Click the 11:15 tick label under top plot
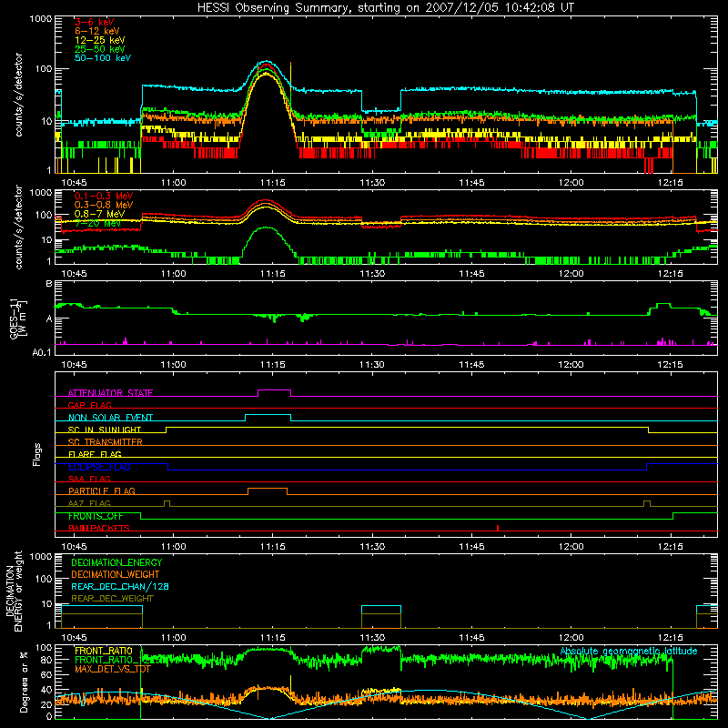 tap(273, 183)
